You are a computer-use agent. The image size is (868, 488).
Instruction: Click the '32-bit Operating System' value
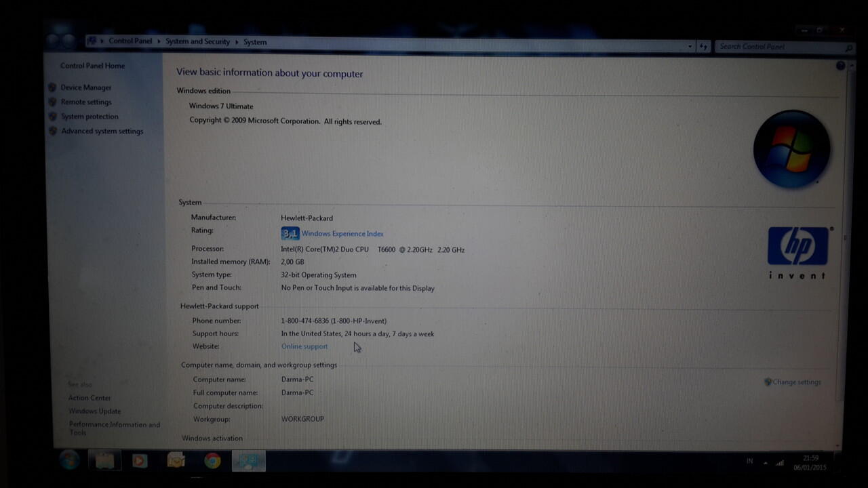pos(319,275)
